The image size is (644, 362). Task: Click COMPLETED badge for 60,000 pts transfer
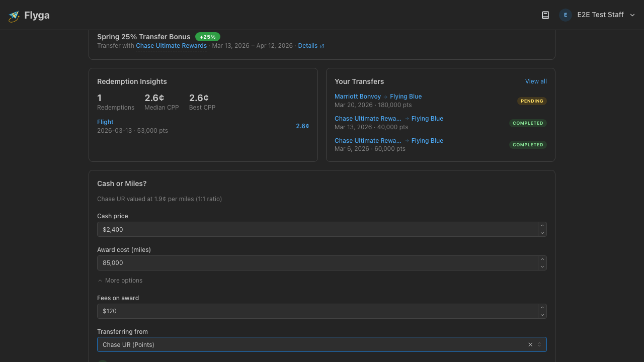click(x=528, y=145)
